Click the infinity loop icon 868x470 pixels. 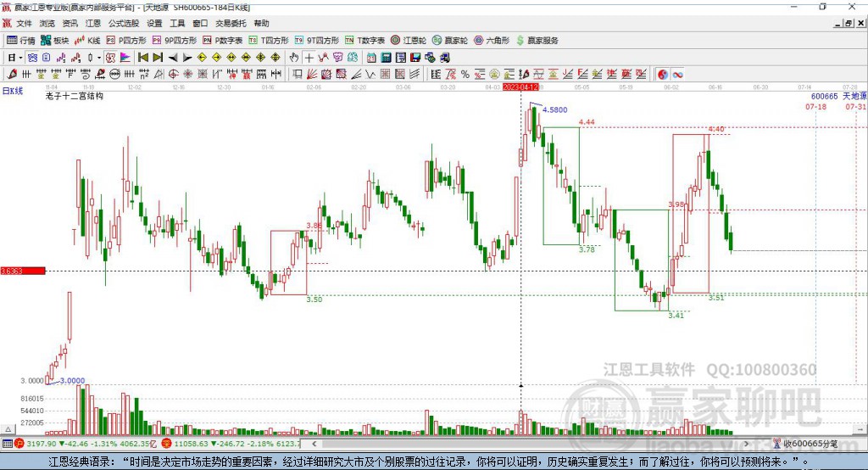pyautogui.click(x=677, y=75)
